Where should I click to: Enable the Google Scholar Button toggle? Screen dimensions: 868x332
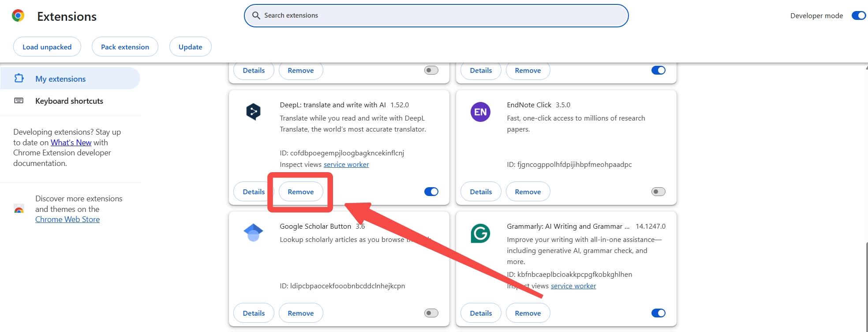click(x=431, y=313)
